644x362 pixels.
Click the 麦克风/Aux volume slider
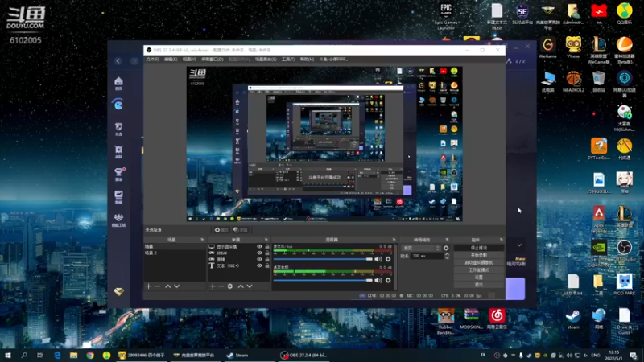click(x=323, y=259)
